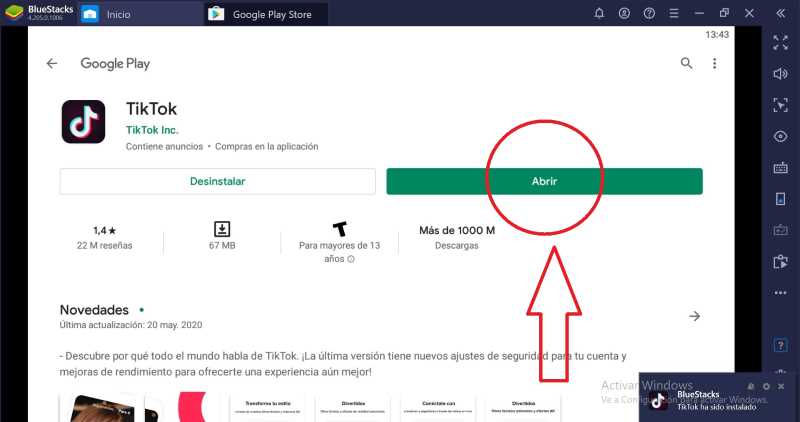Viewport: 800px width, 422px height.
Task: Open settings gear on BlueStacks notification
Action: click(766, 386)
